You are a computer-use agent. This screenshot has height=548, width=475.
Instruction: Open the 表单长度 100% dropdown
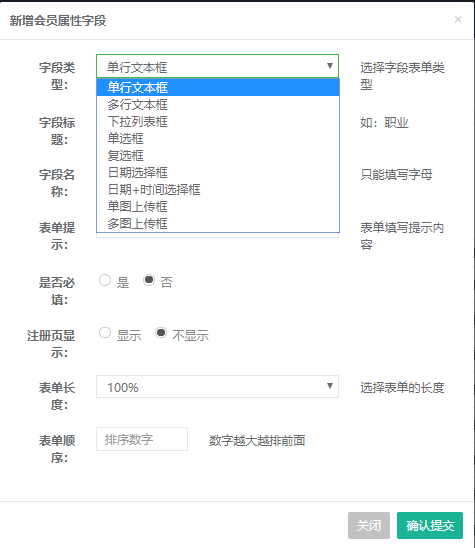coord(217,387)
